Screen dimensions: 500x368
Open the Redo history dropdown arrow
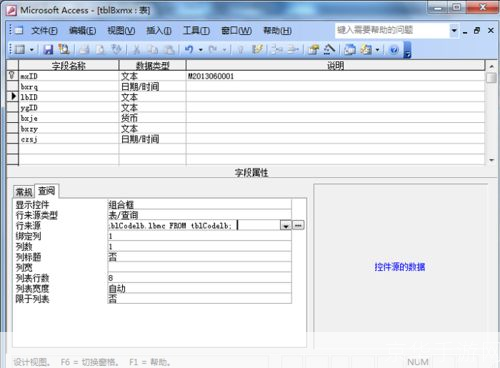coord(224,50)
